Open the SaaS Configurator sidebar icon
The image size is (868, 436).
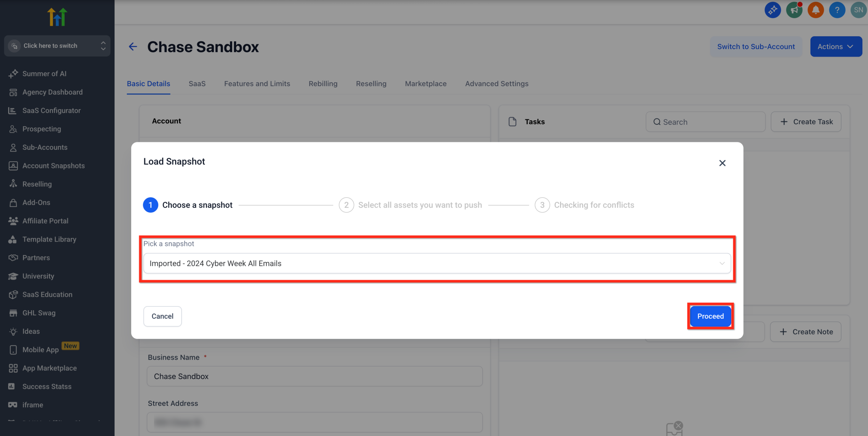click(x=52, y=110)
